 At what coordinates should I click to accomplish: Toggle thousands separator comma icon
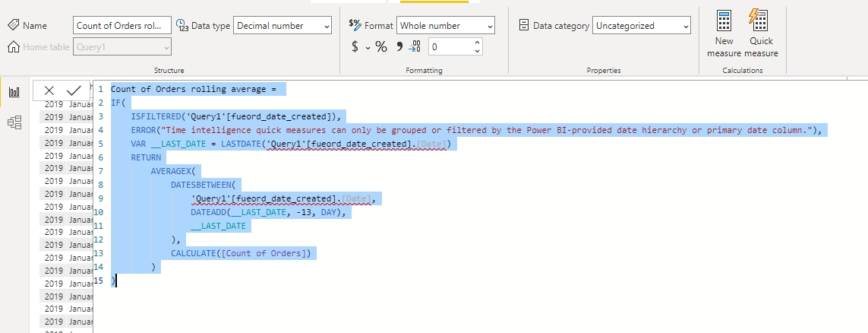click(x=399, y=46)
